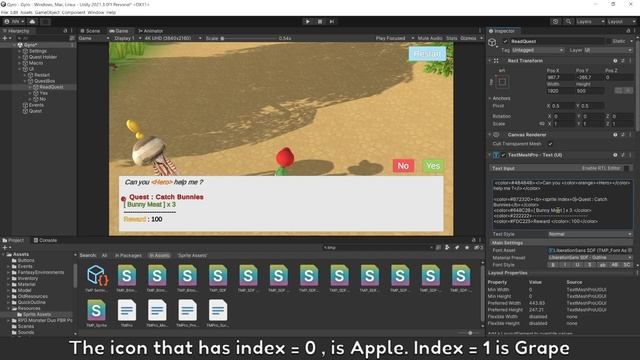Screen dimensions: 640x360
Task: Open the Layer UI dropdown
Action: click(x=608, y=50)
